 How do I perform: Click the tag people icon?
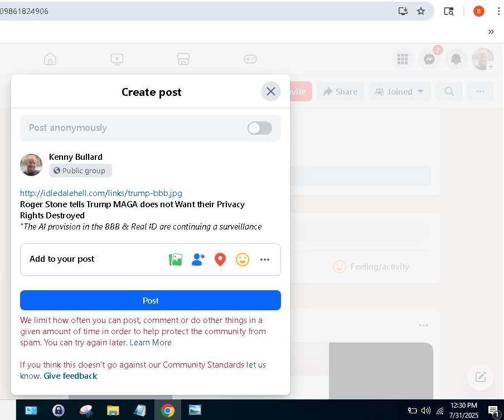(x=198, y=260)
